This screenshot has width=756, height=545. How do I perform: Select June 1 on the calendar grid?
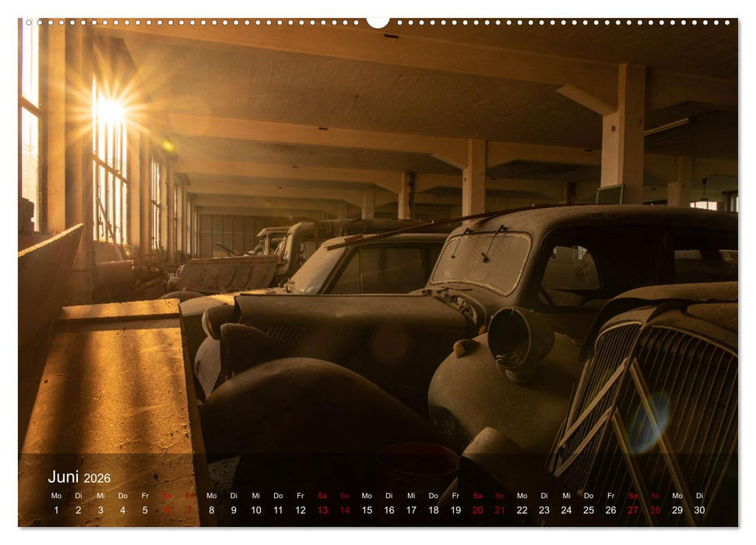(x=55, y=508)
